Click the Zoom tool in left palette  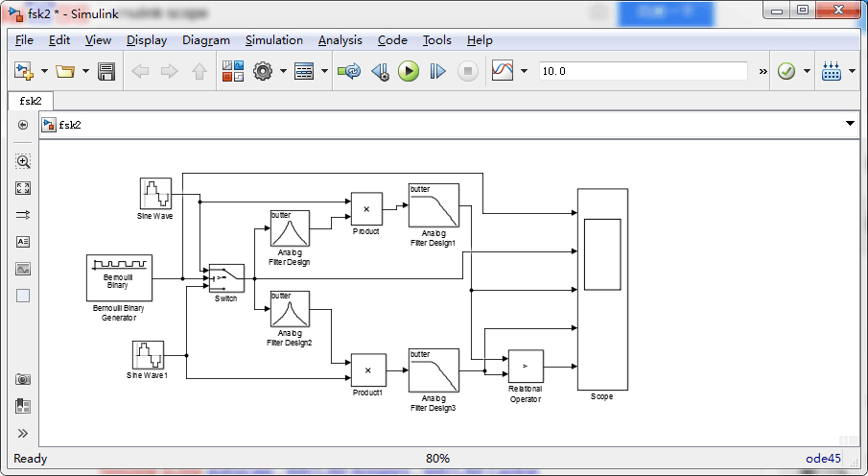point(23,161)
